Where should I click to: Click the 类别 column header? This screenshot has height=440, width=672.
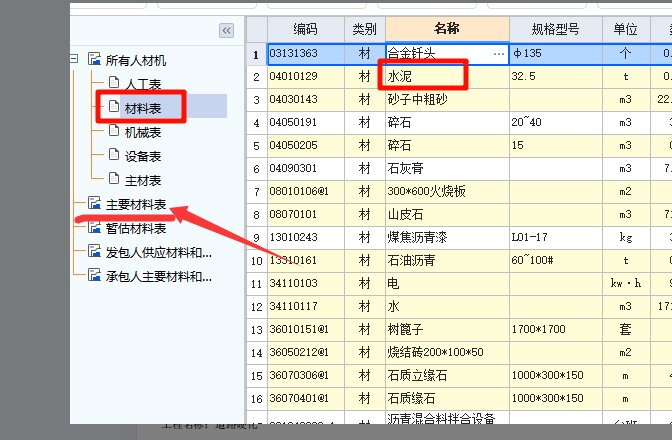pyautogui.click(x=365, y=29)
